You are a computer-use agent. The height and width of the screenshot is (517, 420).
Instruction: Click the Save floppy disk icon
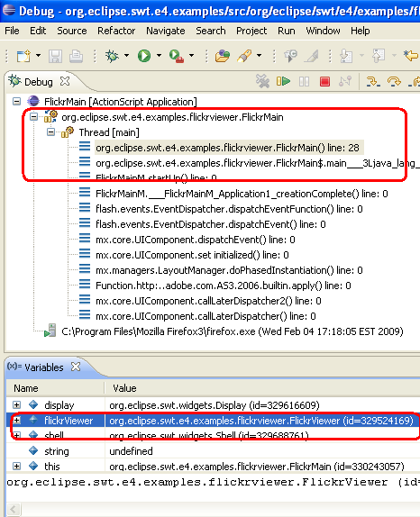click(55, 56)
